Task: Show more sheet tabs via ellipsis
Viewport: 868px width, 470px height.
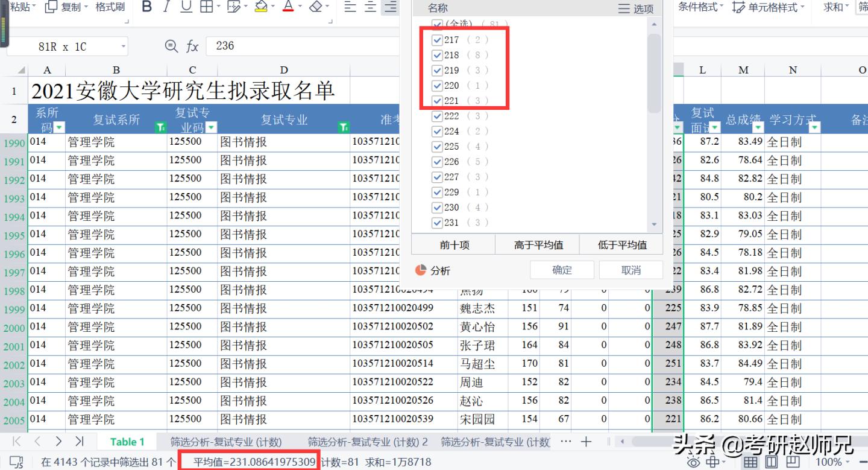Action: (x=565, y=442)
